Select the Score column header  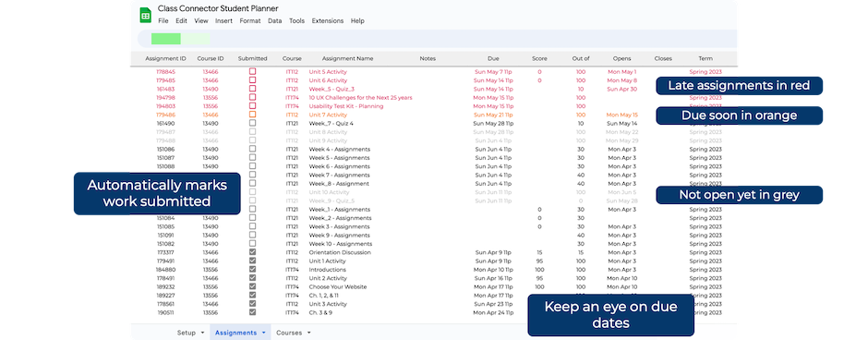[540, 59]
